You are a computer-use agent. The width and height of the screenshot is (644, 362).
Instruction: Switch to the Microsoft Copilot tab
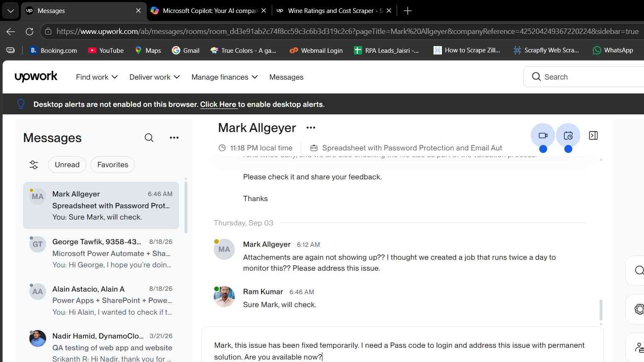click(209, 11)
